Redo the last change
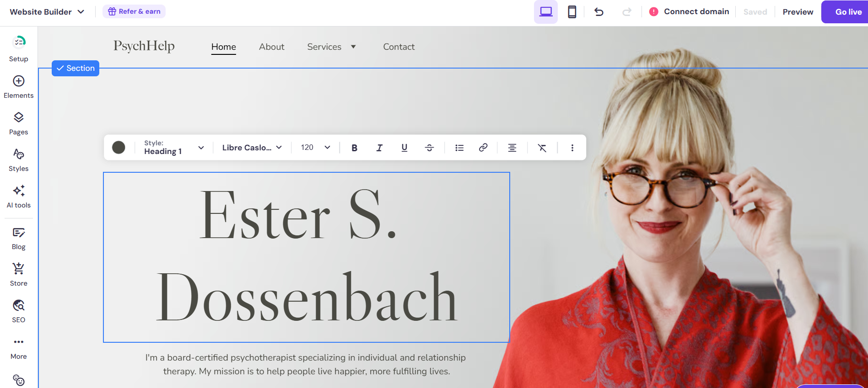This screenshot has width=868, height=388. pyautogui.click(x=627, y=12)
